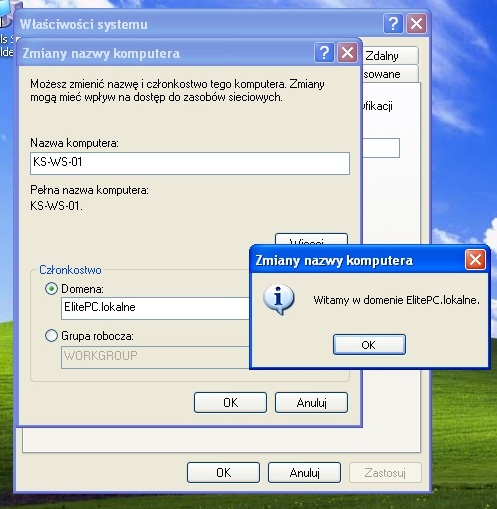Click OK in computer name changes dialog
The width and height of the screenshot is (497, 509).
point(230,403)
